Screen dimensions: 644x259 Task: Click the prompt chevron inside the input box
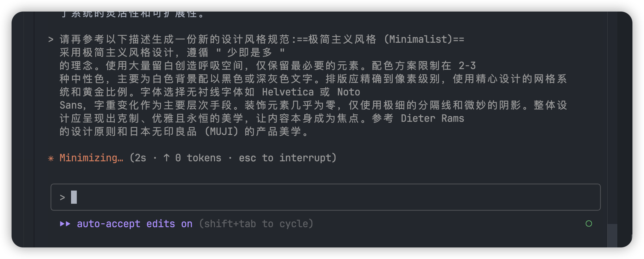click(x=62, y=197)
